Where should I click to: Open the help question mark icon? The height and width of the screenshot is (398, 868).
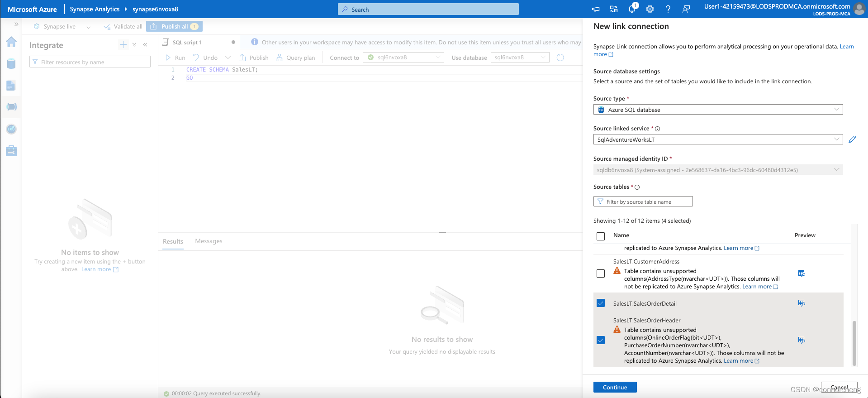668,9
